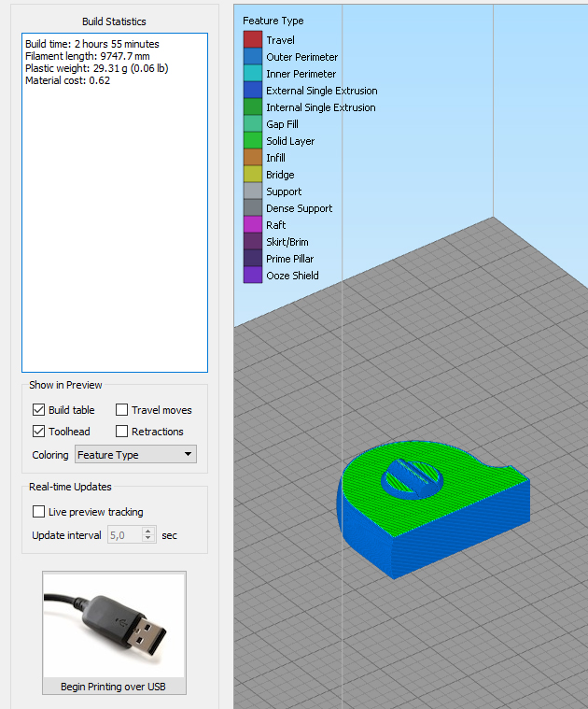Click the Outer Perimeter blue swatch
Image resolution: width=588 pixels, height=709 pixels.
tap(253, 56)
